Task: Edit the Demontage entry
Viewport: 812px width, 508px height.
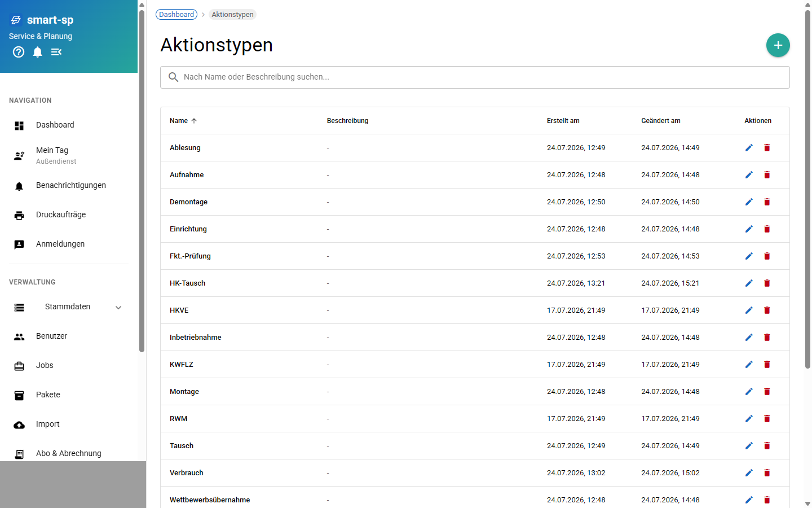Action: (749, 202)
